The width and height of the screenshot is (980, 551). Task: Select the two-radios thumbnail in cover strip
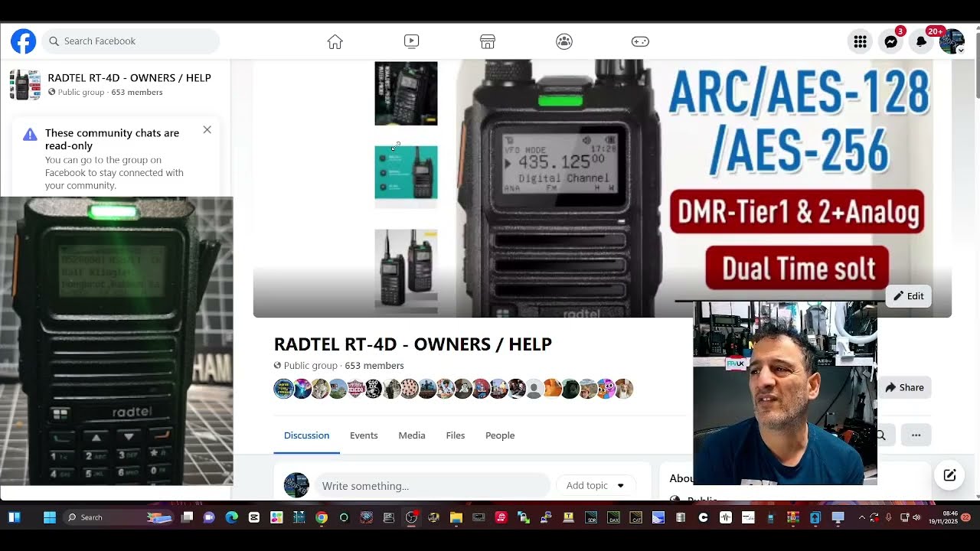406,269
